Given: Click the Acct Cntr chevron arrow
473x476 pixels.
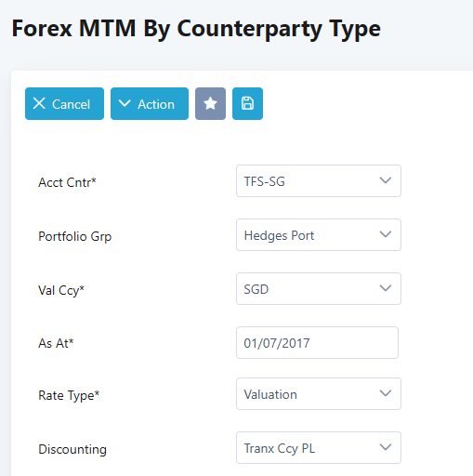Looking at the screenshot, I should point(386,180).
